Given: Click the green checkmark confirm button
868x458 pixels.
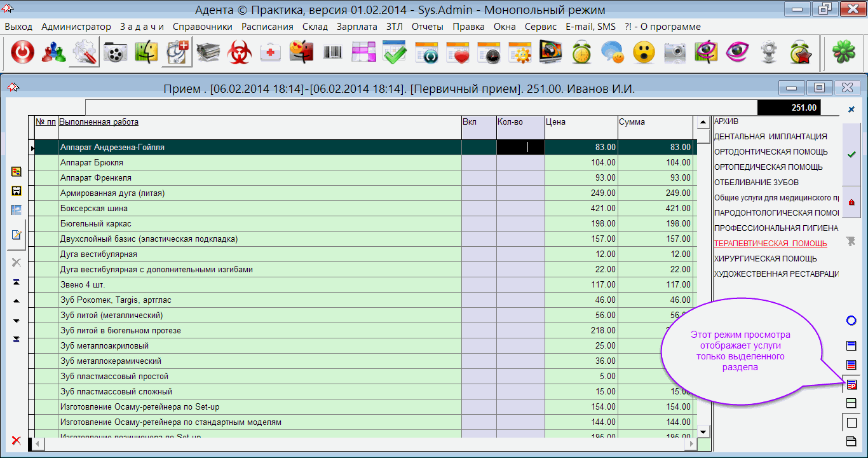Looking at the screenshot, I should coord(851,155).
